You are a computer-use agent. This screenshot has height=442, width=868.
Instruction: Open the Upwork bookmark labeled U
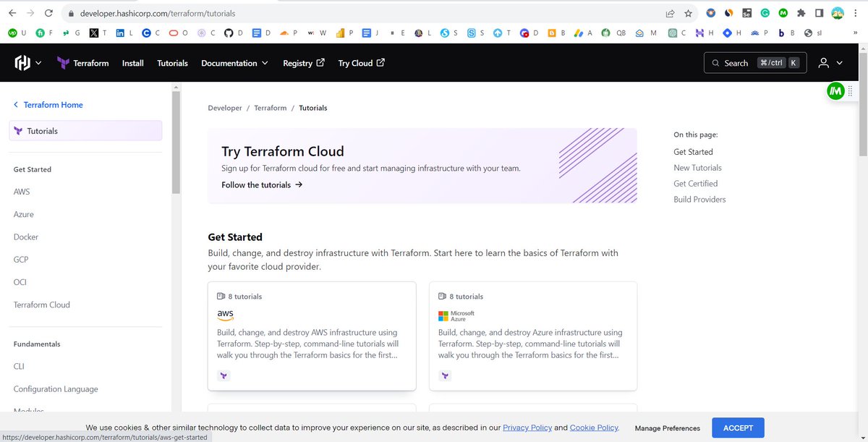tap(17, 33)
